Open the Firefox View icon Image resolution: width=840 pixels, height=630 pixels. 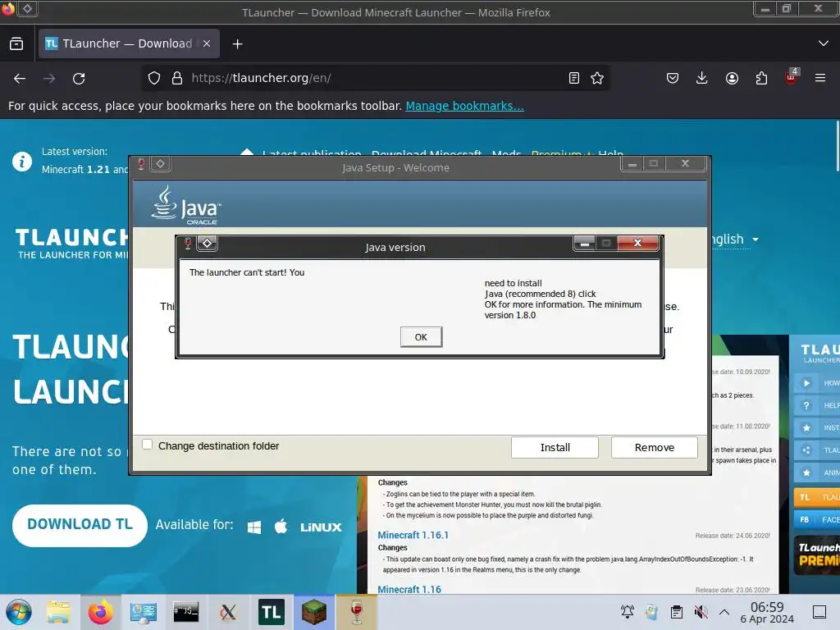[x=16, y=43]
